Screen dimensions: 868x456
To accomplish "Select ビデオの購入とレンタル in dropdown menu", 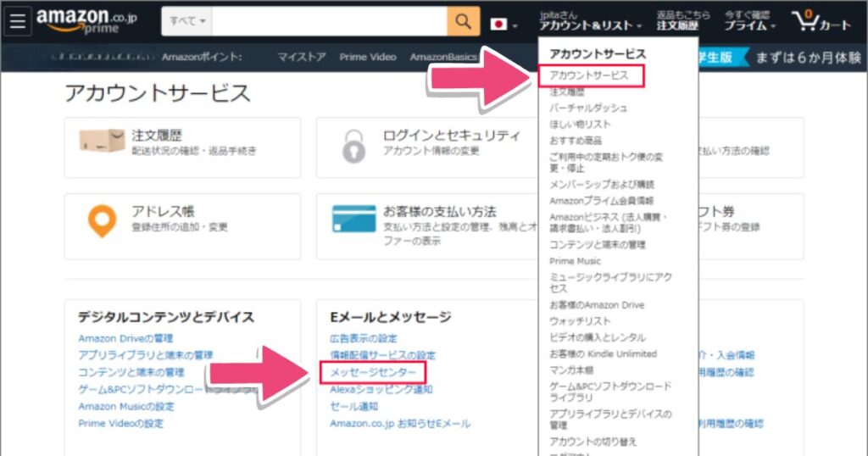I will coord(598,337).
